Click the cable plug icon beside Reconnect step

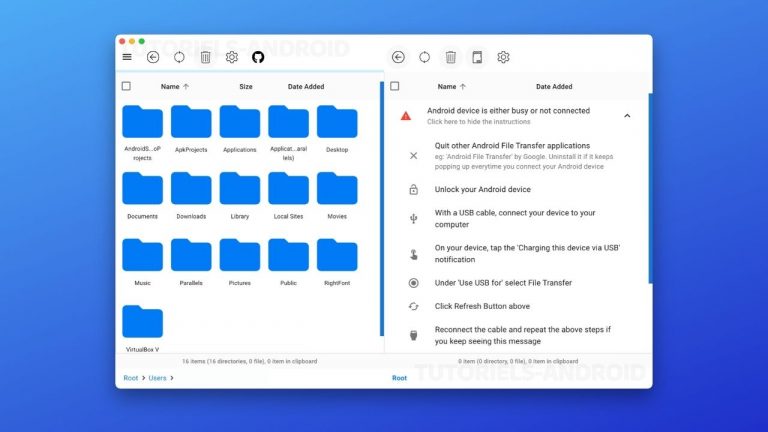[413, 336]
